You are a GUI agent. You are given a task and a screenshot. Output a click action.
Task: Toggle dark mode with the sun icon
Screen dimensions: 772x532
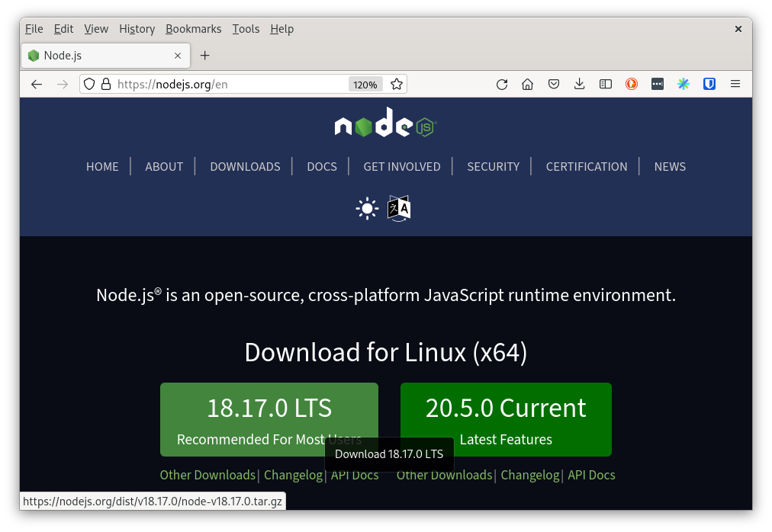[367, 207]
